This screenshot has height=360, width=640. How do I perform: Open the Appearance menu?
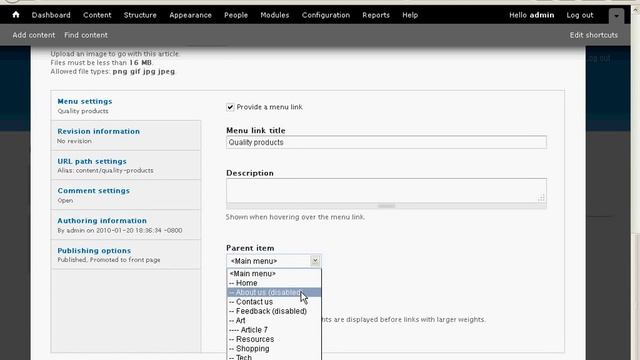(x=190, y=15)
